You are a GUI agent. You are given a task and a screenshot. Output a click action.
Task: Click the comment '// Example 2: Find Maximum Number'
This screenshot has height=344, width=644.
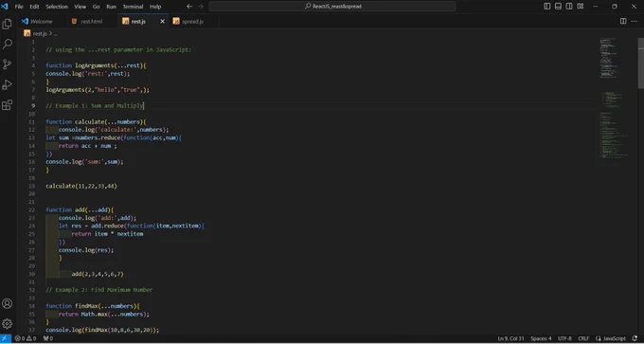(x=98, y=290)
